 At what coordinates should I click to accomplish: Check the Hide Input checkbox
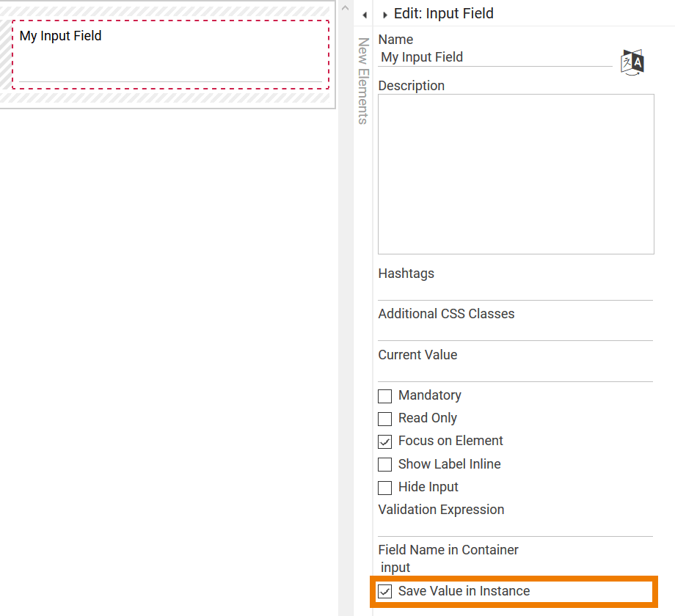coord(385,488)
